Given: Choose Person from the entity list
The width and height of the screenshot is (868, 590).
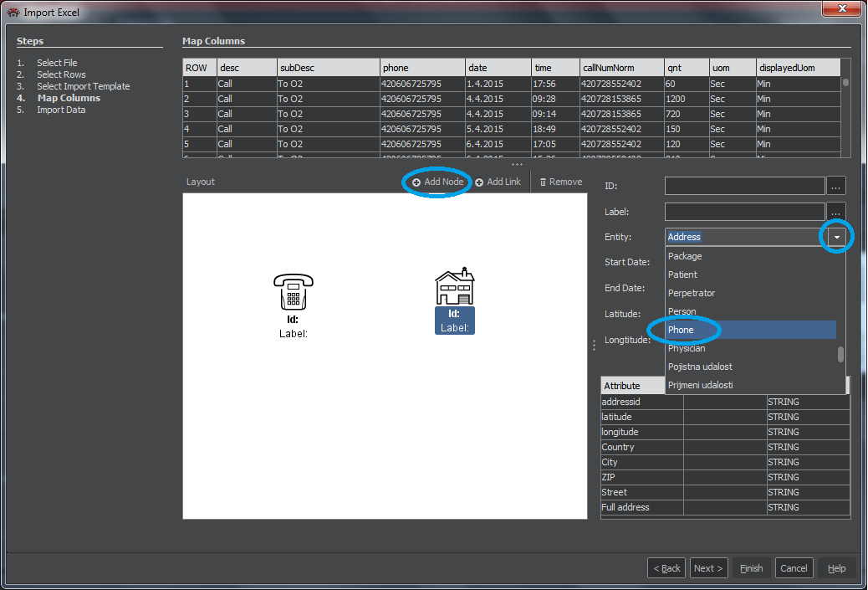Looking at the screenshot, I should (x=682, y=311).
